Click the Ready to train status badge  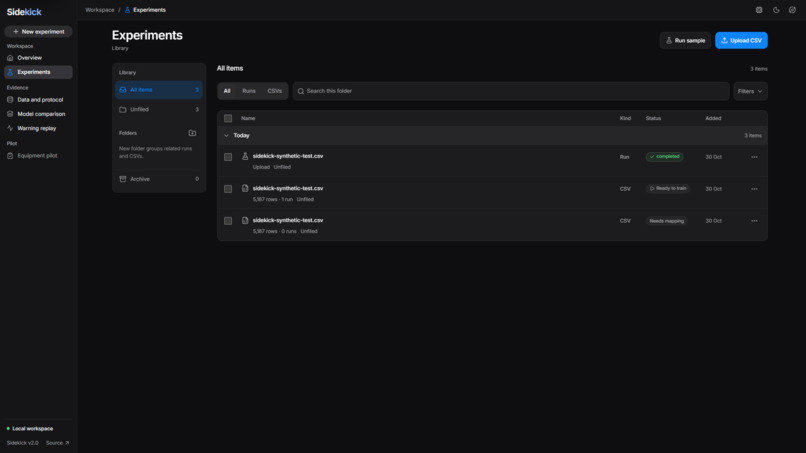pos(668,188)
